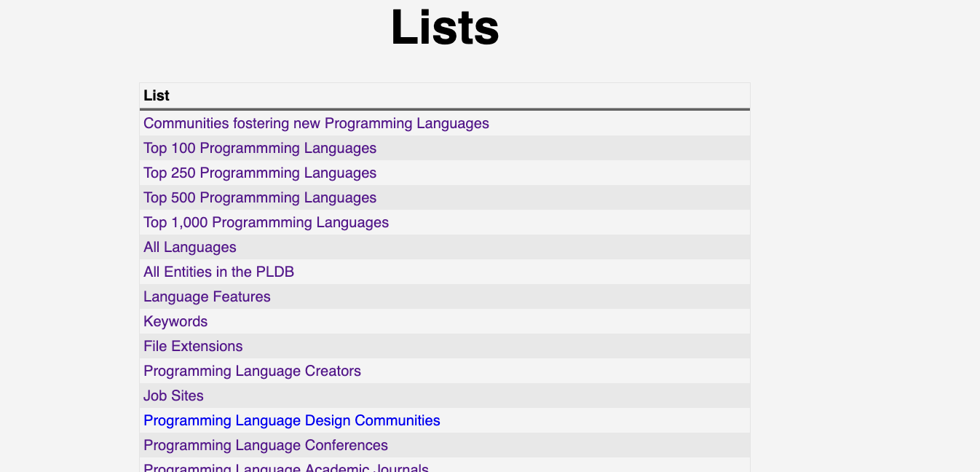Open Top 1,000 Programmming Languages list

tap(266, 222)
